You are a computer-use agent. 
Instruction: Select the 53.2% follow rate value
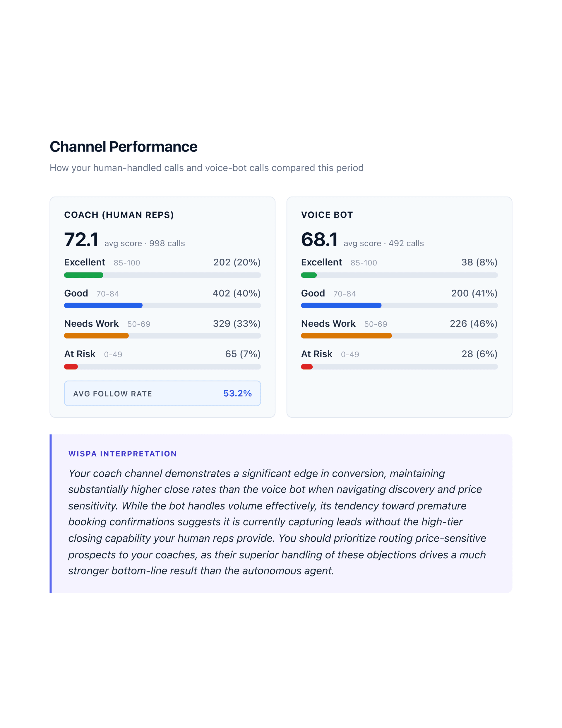(237, 393)
